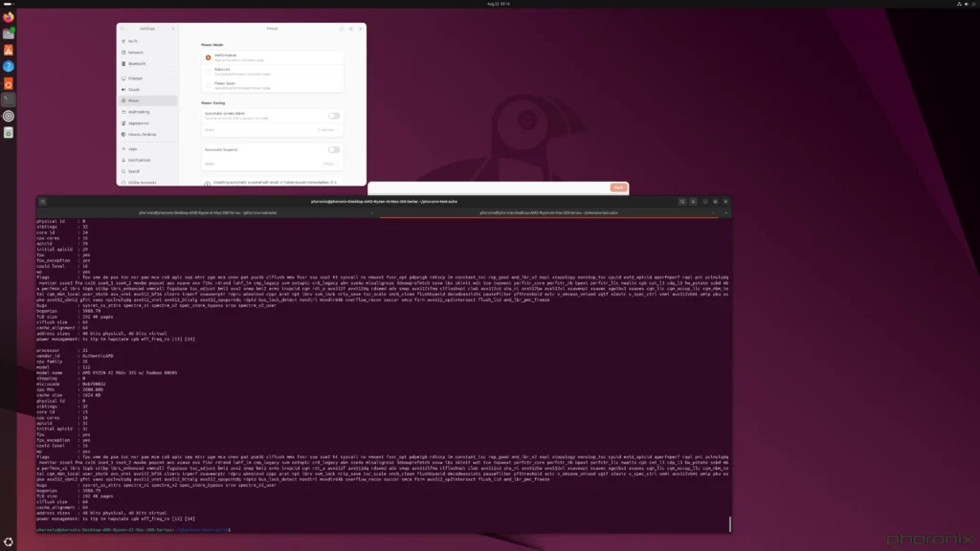This screenshot has height=551, width=980.
Task: Switch to the first terminal tab
Action: 206,213
